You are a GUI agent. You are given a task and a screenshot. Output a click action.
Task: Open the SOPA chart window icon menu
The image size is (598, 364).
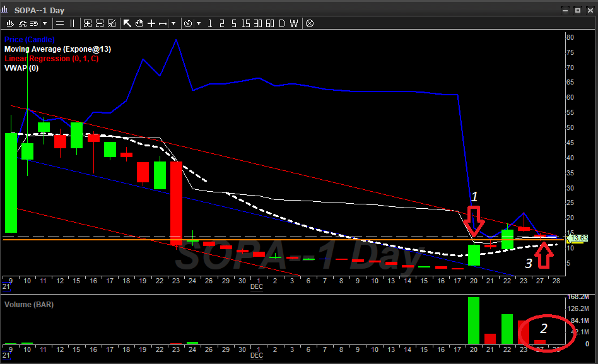[4, 10]
